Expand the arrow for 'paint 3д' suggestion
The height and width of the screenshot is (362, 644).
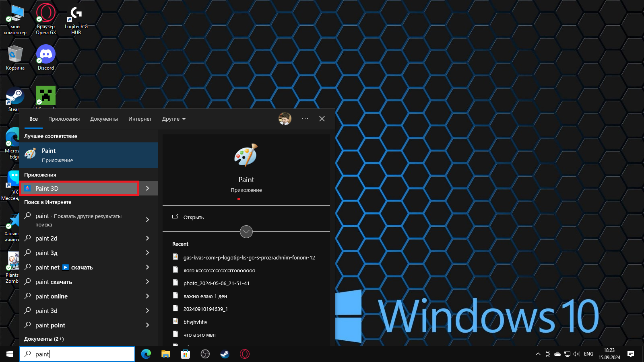click(148, 253)
